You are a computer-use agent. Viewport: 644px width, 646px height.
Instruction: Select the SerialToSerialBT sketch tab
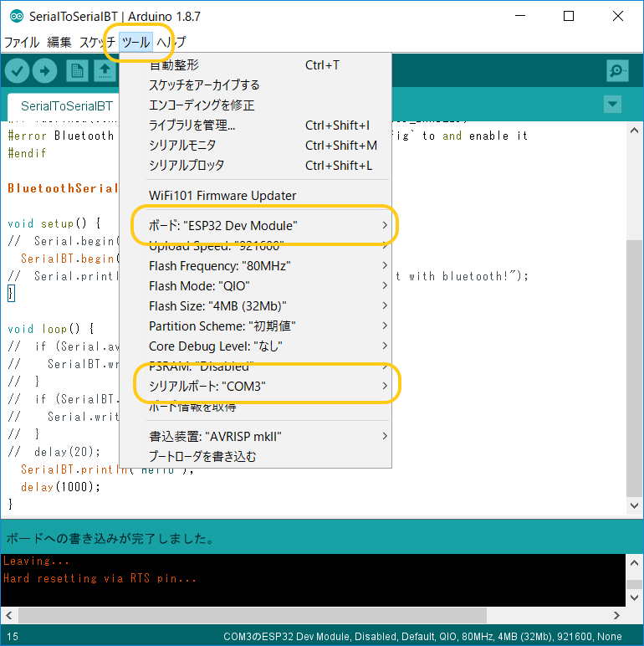click(x=67, y=106)
